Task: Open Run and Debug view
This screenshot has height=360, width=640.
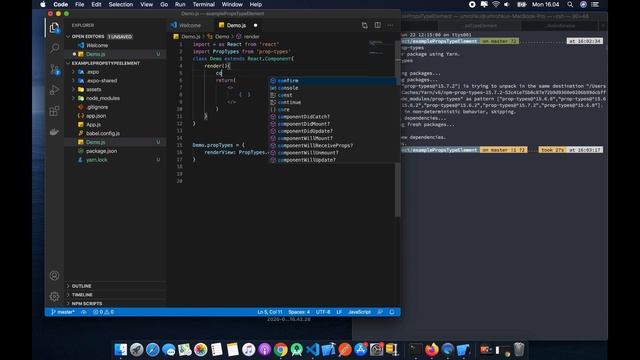Action: 54,90
